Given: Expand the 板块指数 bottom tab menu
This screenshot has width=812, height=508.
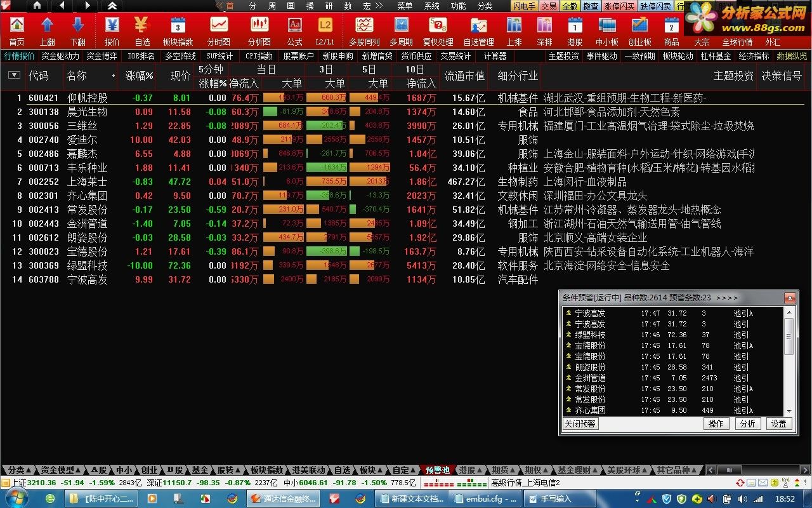Looking at the screenshot, I should pos(267,470).
